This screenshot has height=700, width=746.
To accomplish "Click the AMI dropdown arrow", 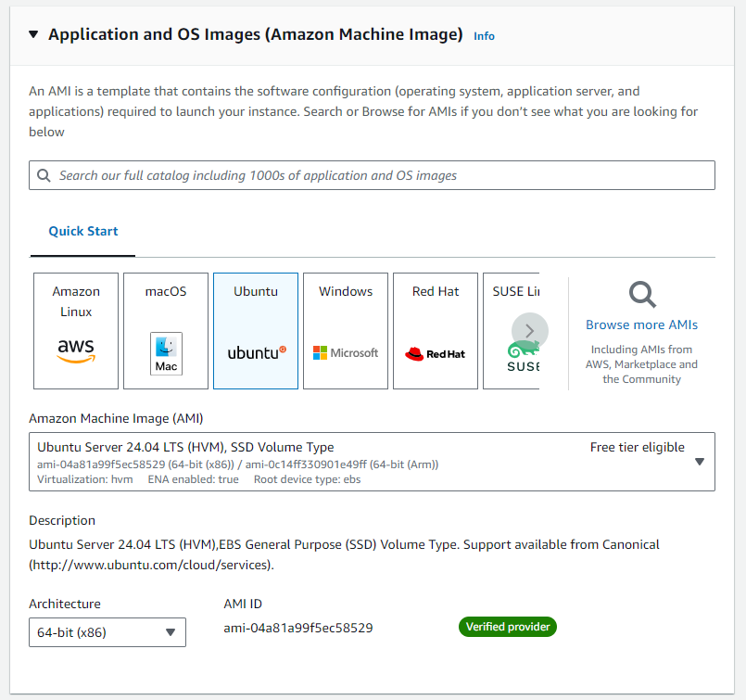I will click(x=700, y=462).
